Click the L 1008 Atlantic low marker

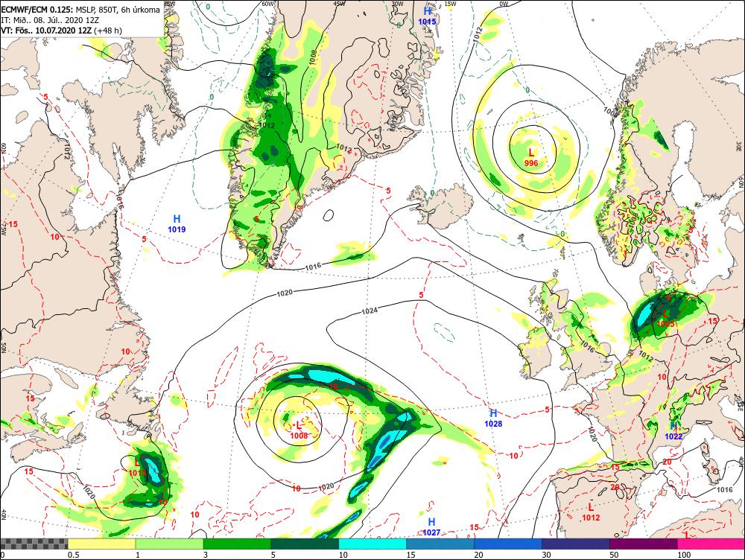299,430
